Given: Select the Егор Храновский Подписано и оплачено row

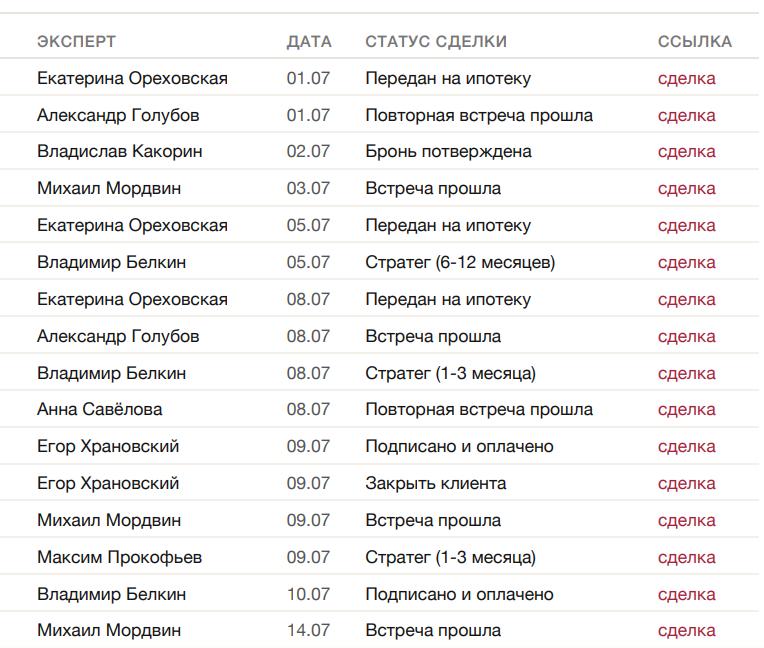Looking at the screenshot, I should [x=380, y=446].
